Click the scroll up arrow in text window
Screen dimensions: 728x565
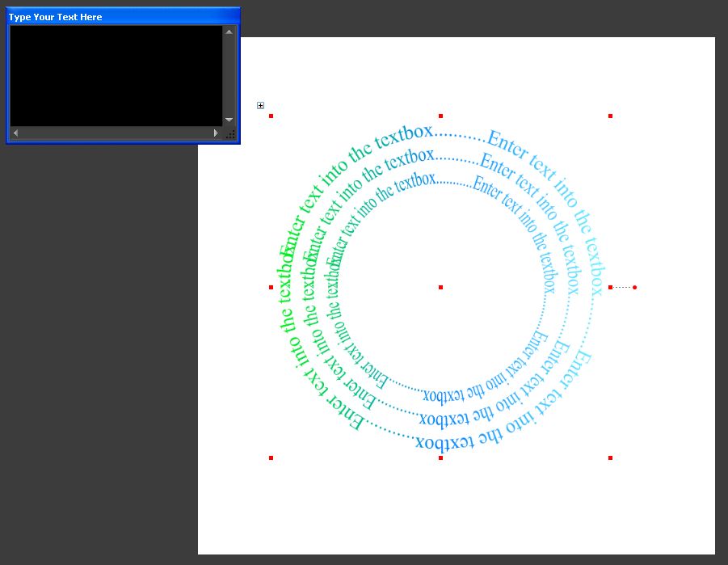tap(229, 32)
